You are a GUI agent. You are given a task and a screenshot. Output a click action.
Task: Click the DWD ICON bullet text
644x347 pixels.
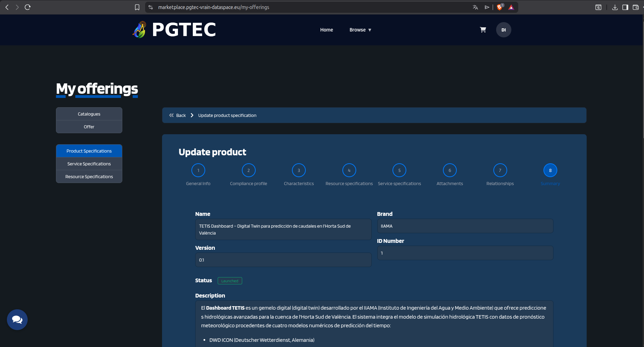[262, 340]
